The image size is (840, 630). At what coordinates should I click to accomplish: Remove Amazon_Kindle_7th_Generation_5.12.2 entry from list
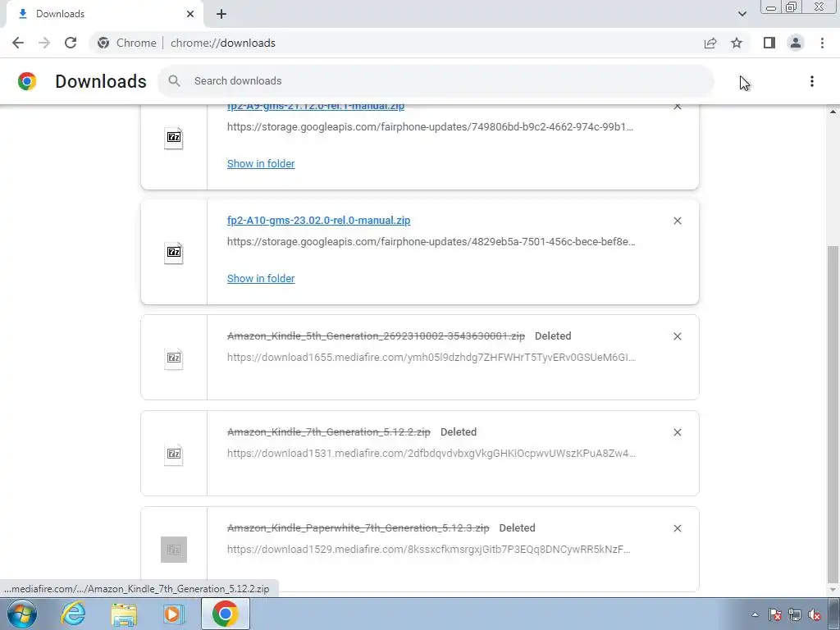(x=678, y=432)
